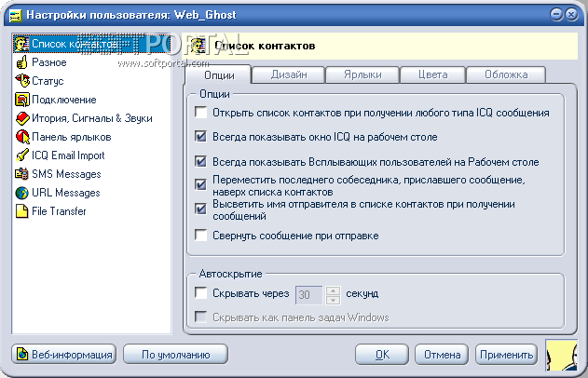Open the Подключение settings icon

[x=21, y=100]
